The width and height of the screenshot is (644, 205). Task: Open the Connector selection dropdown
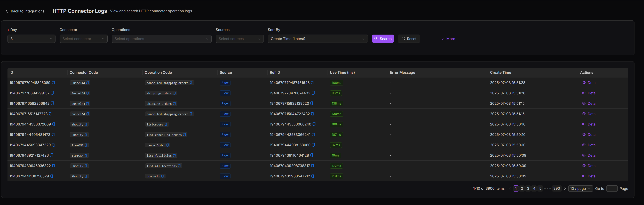83,38
